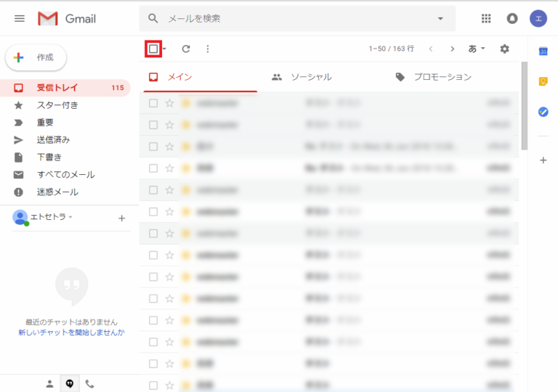Image resolution: width=558 pixels, height=392 pixels.
Task: Click the 新しいチャットを開始しませんか link
Action: click(x=71, y=332)
